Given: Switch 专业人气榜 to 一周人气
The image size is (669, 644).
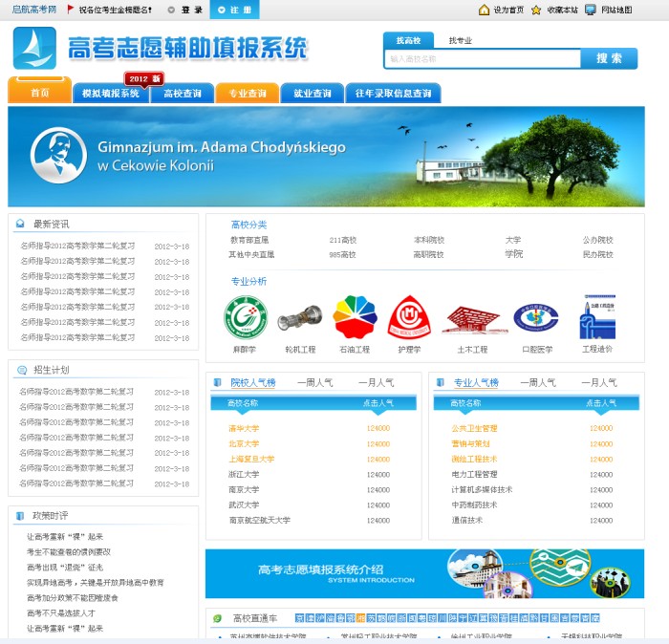Looking at the screenshot, I should click(x=538, y=382).
